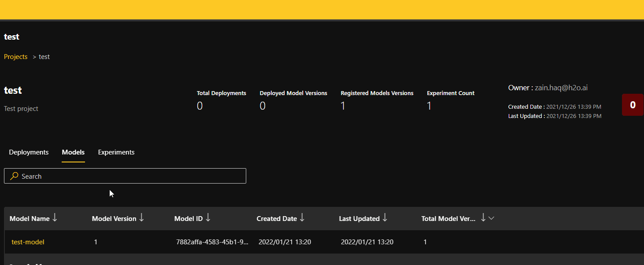Click the Created Date sort arrow
The image size is (644, 265).
pyautogui.click(x=302, y=218)
